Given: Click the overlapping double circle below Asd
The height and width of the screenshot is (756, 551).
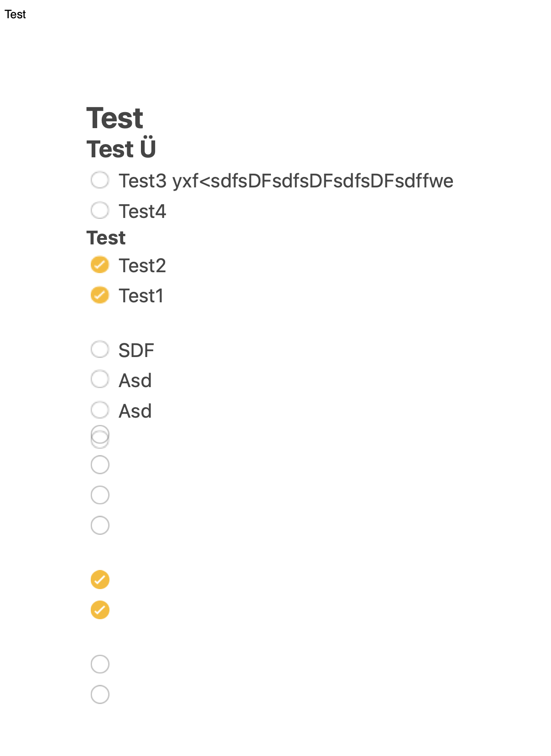Looking at the screenshot, I should (100, 436).
